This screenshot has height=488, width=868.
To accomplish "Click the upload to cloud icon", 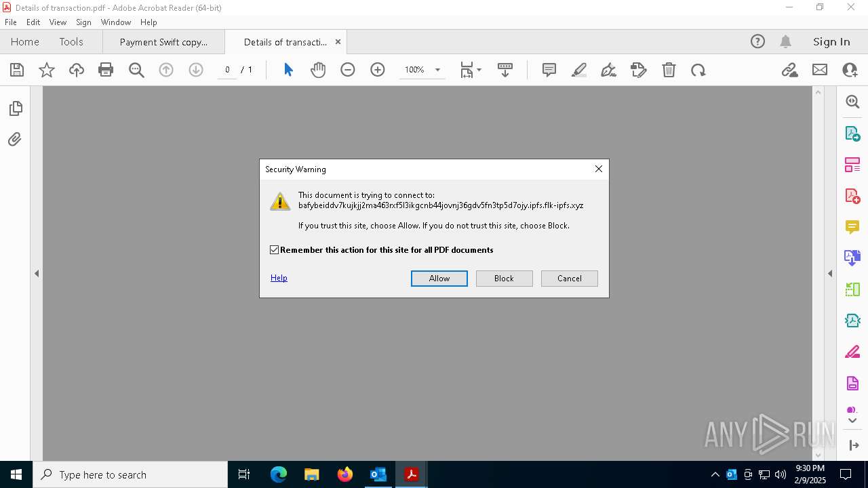I will click(77, 70).
